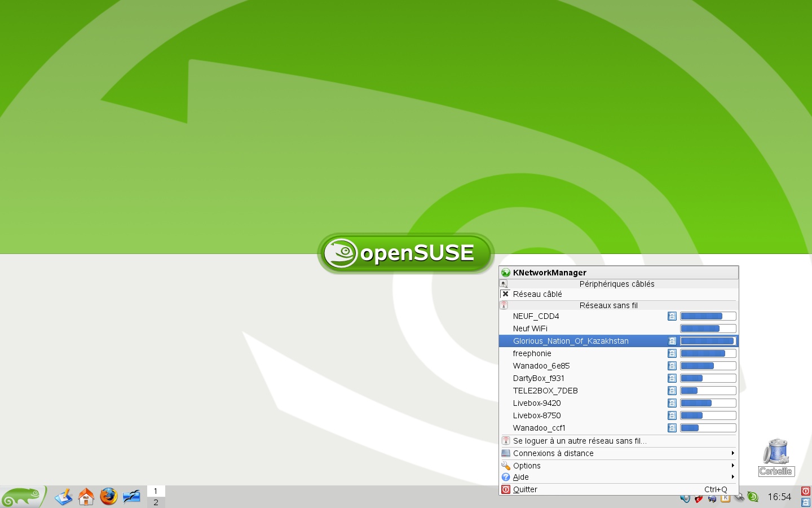
Task: Click the lock icon beside Wanadoo_6e85
Action: click(x=672, y=366)
